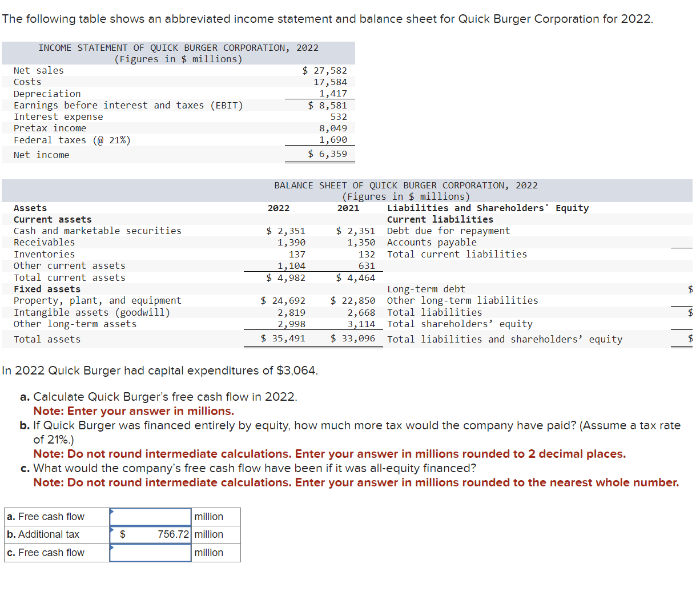Click the 2022 Total assets value $ 35,491
This screenshot has height=608, width=700.
(283, 338)
